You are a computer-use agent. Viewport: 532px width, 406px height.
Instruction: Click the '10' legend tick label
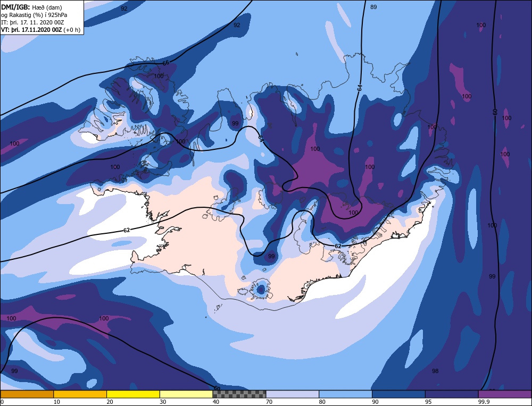point(57,402)
